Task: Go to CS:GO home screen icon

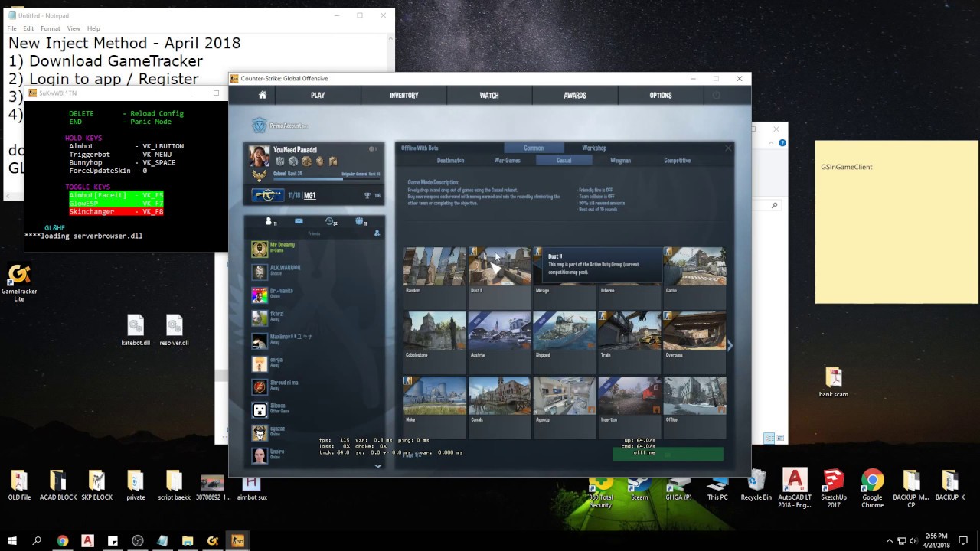Action: click(x=262, y=96)
